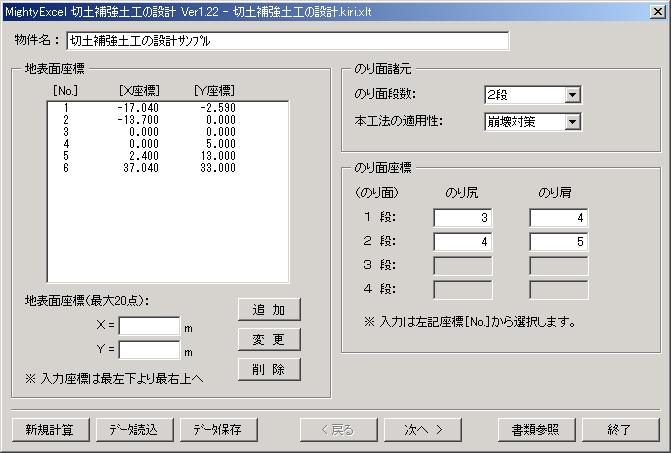671x453 pixels.
Task: Click the 終了 exit button
Action: click(620, 429)
